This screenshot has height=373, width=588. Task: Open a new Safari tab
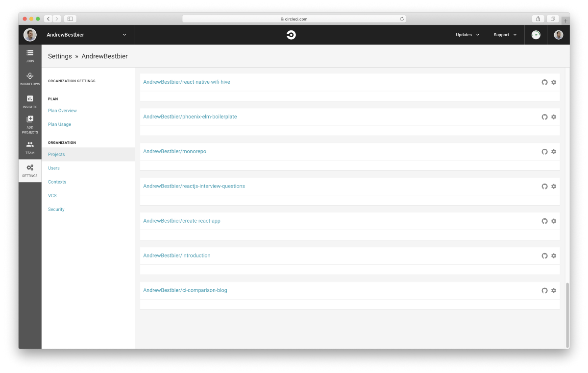[565, 21]
